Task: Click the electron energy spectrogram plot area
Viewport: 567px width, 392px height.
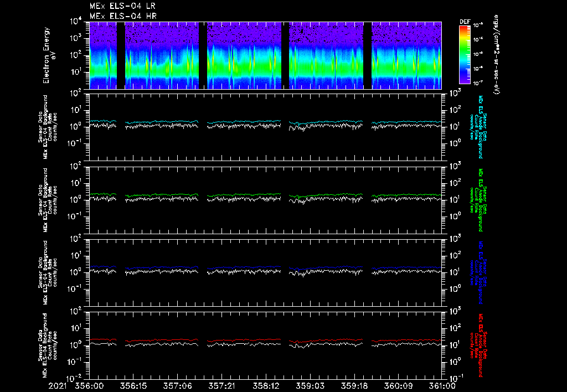Action: pos(265,55)
